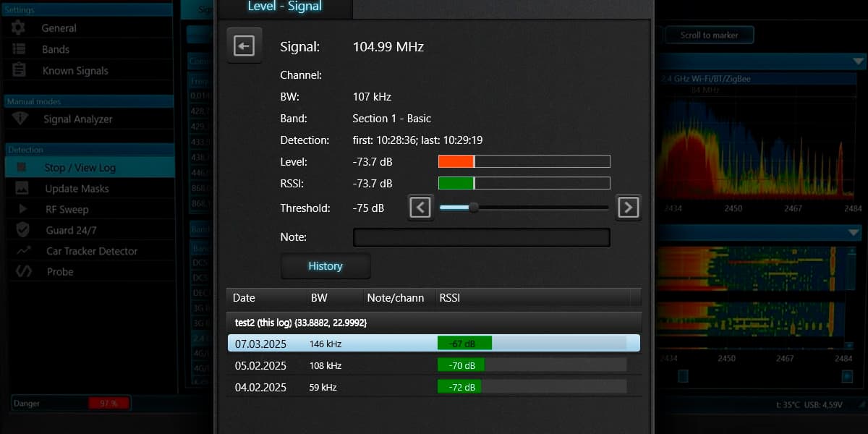Start RF Sweep play icon
This screenshot has width=868, height=434.
coord(22,209)
